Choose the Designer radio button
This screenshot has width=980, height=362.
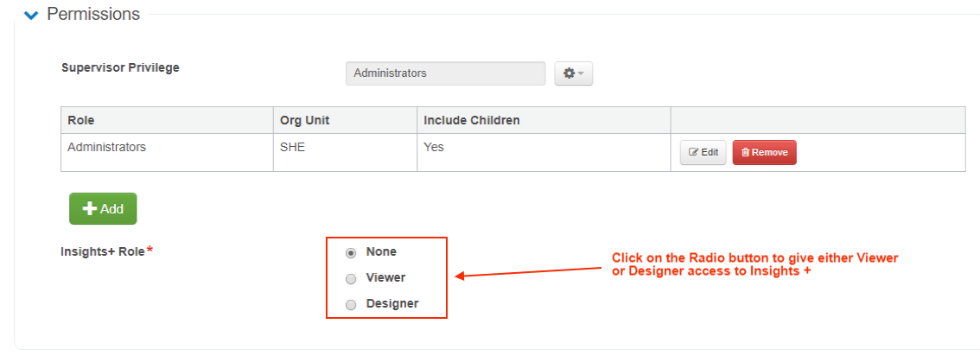tap(351, 305)
